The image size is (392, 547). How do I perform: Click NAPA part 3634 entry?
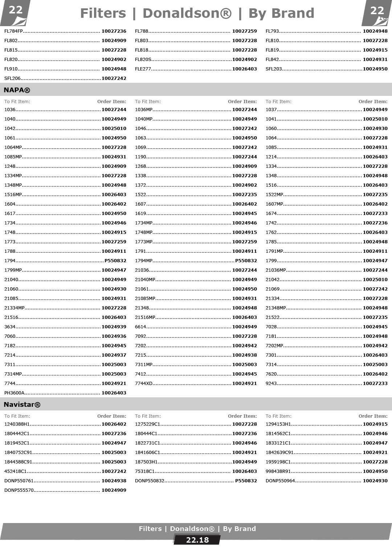(10, 327)
